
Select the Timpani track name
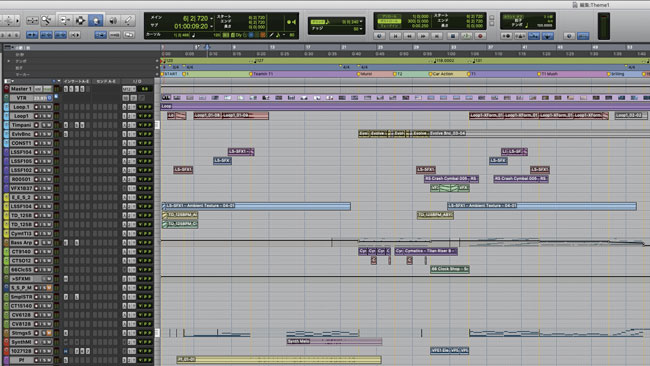[x=21, y=125]
